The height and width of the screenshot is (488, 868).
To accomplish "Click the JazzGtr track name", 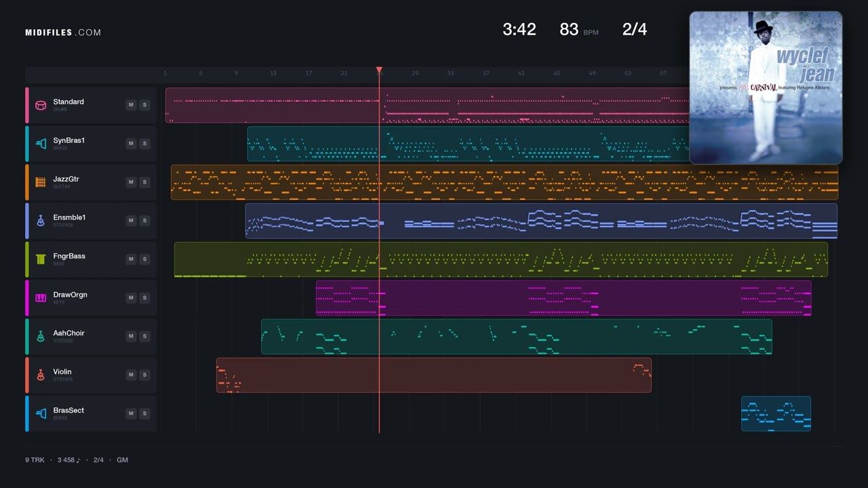I will pyautogui.click(x=66, y=179).
